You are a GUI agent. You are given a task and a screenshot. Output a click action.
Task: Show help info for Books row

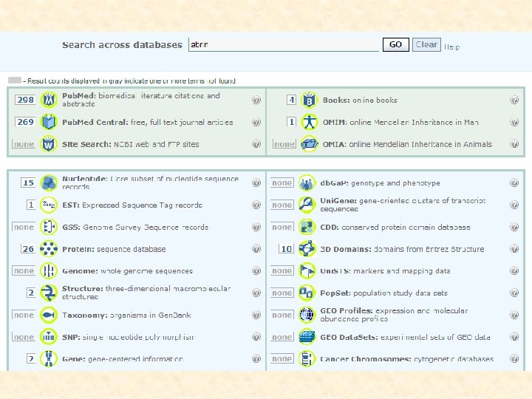coord(514,100)
